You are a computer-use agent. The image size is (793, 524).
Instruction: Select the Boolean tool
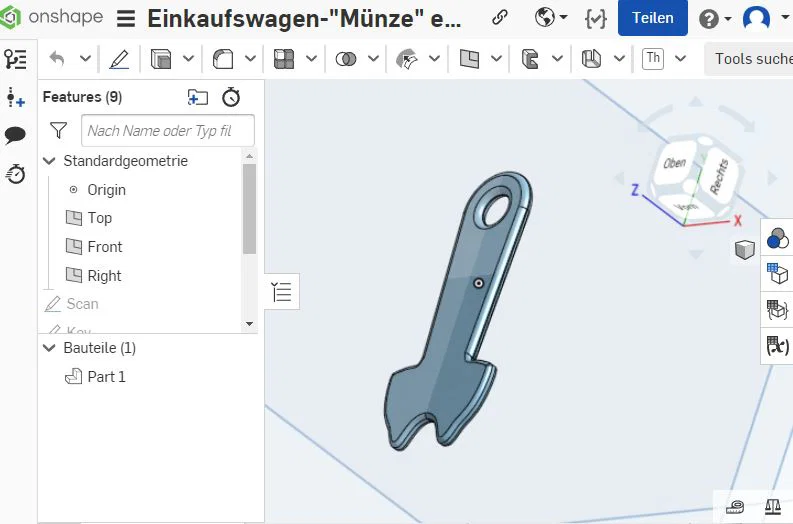click(346, 59)
